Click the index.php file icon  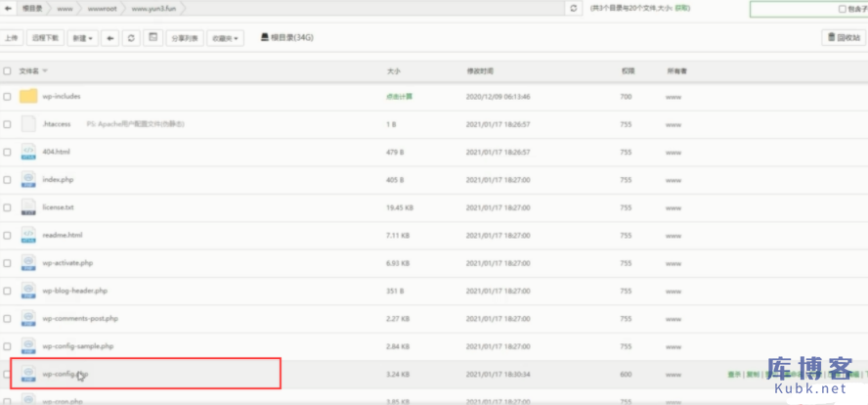tap(28, 180)
